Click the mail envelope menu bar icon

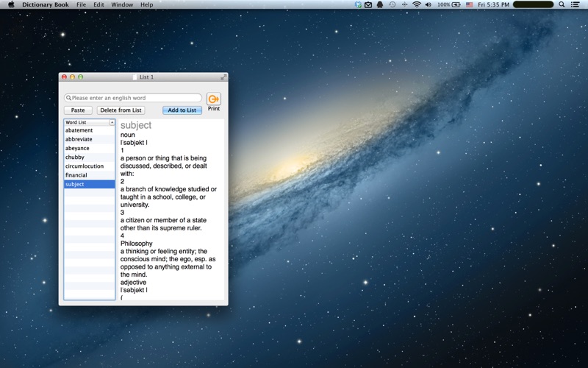coord(368,4)
